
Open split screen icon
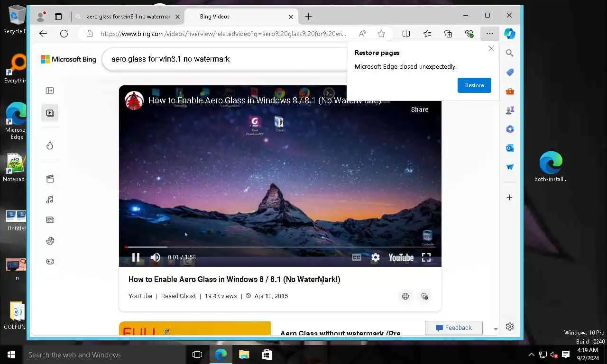point(406,34)
